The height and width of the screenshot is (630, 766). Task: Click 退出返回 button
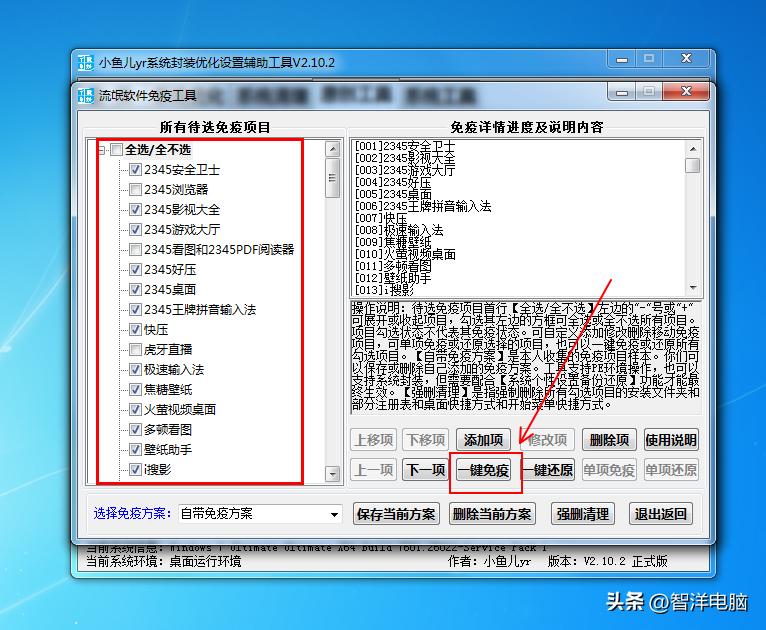pos(660,514)
